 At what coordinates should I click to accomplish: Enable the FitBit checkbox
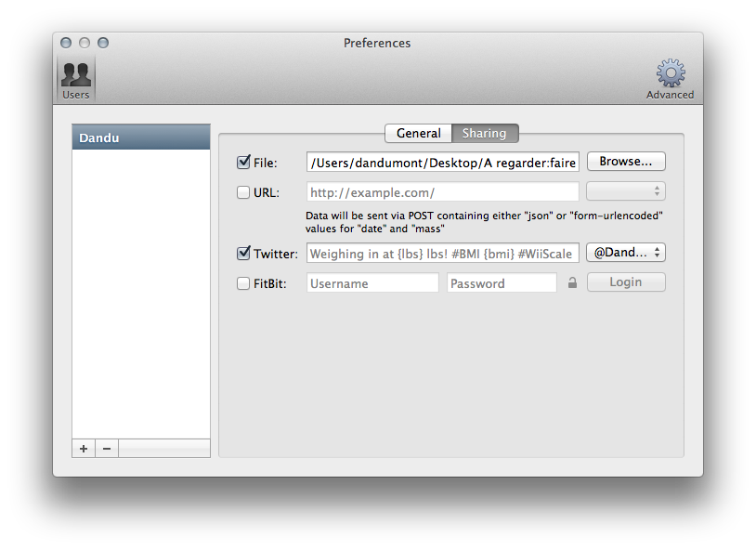[x=244, y=283]
